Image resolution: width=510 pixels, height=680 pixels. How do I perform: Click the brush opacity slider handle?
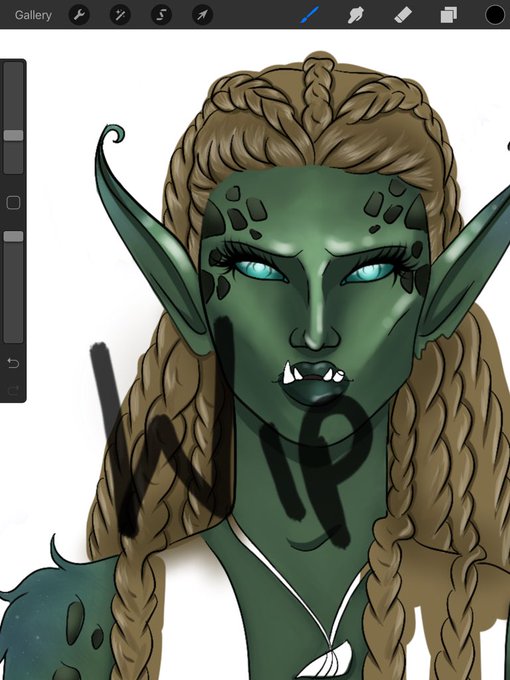pos(13,236)
